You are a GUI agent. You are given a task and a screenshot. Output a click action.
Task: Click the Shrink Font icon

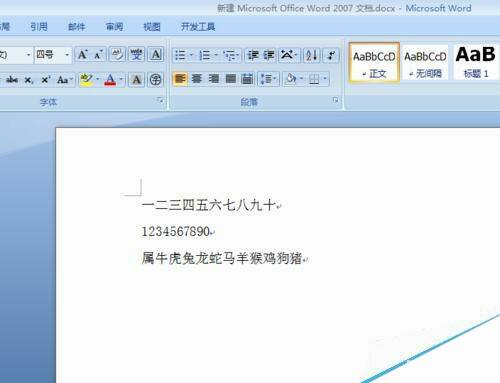click(x=98, y=55)
